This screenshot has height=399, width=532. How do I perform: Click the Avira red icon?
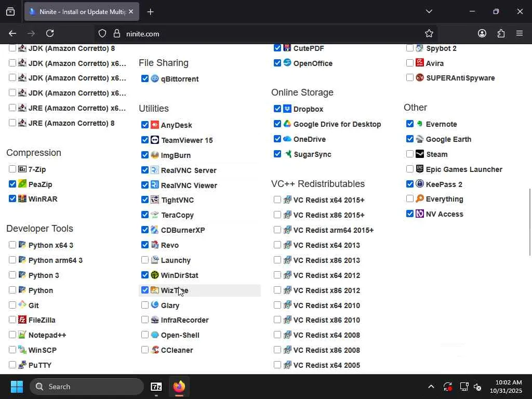tap(420, 63)
